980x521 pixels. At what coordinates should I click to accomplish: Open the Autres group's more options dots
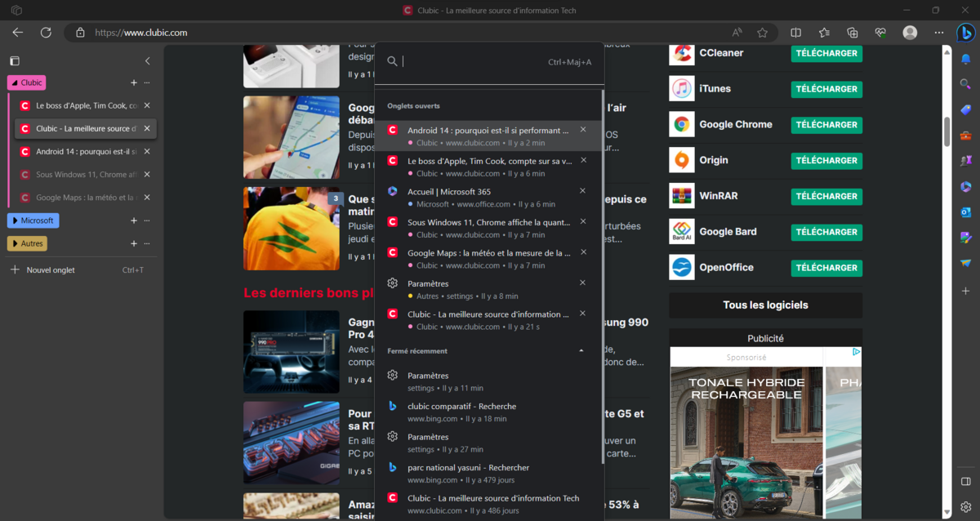(147, 243)
